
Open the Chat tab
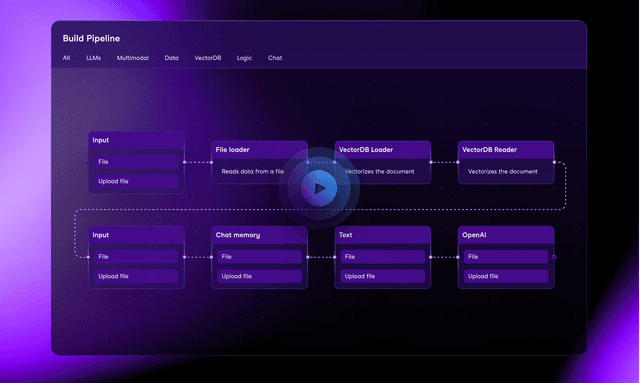click(275, 58)
